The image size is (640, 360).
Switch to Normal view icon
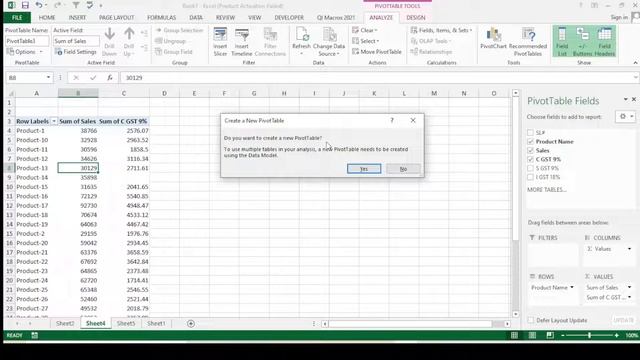(514, 335)
